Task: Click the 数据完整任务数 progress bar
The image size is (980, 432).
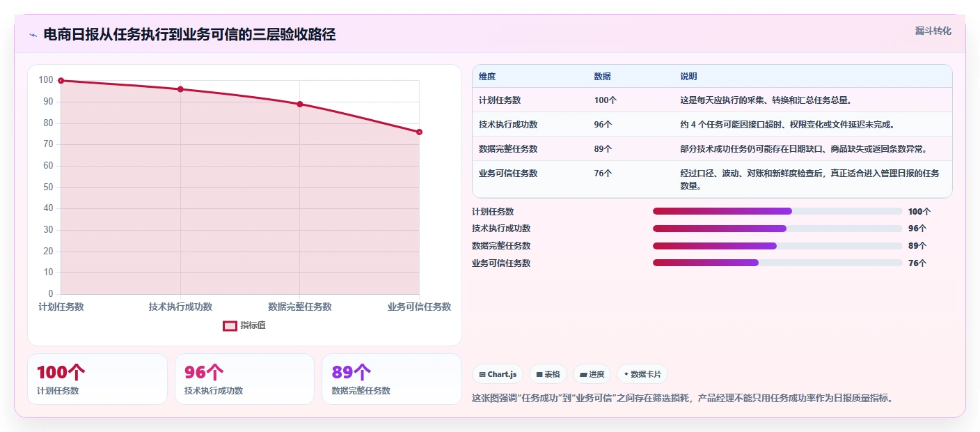Action: coord(777,246)
